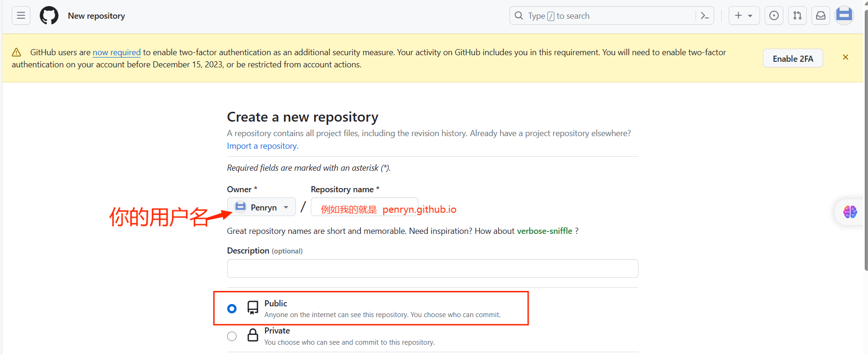Open the user profile avatar menu
Image resolution: width=868 pixels, height=355 pixels.
(x=844, y=15)
